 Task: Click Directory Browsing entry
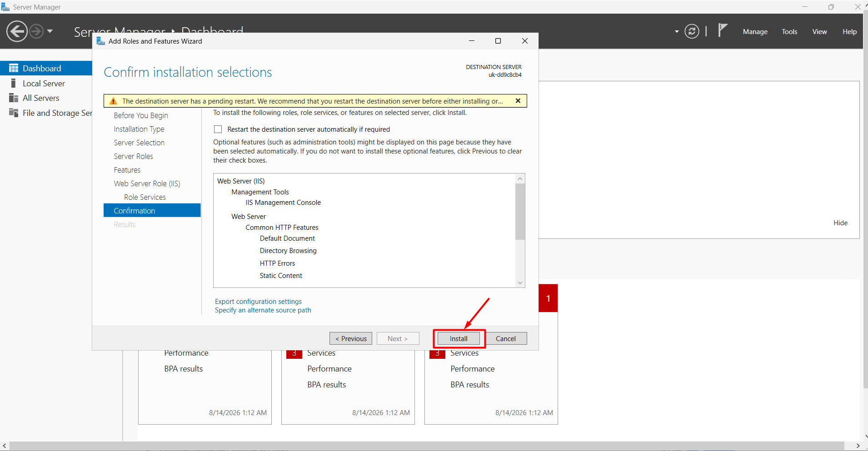[x=288, y=251]
